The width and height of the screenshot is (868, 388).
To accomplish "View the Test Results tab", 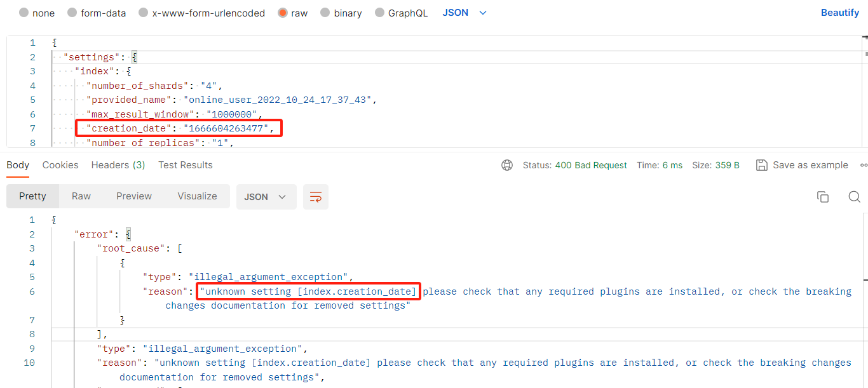I will pyautogui.click(x=185, y=165).
